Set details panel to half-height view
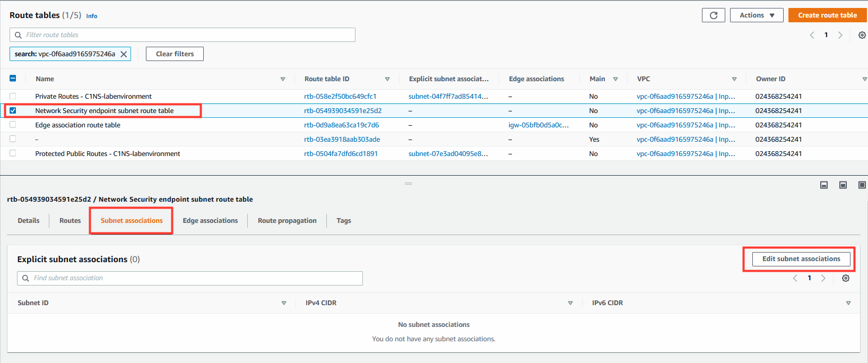This screenshot has width=868, height=363. (843, 185)
